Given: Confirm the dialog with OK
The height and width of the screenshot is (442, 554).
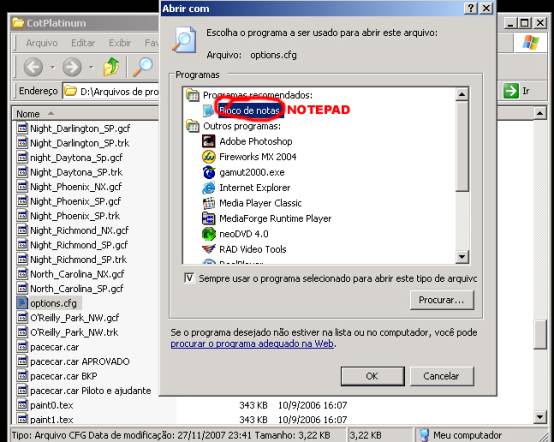Looking at the screenshot, I should pos(372,376).
